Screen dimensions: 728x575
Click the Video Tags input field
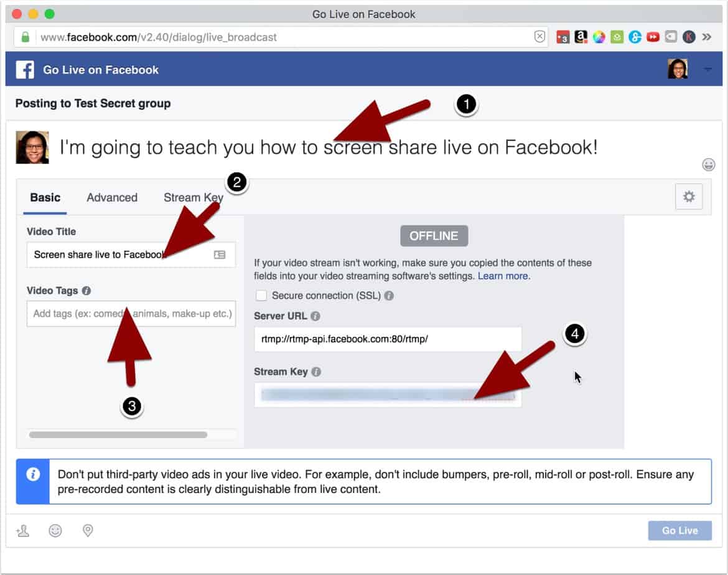pos(131,314)
